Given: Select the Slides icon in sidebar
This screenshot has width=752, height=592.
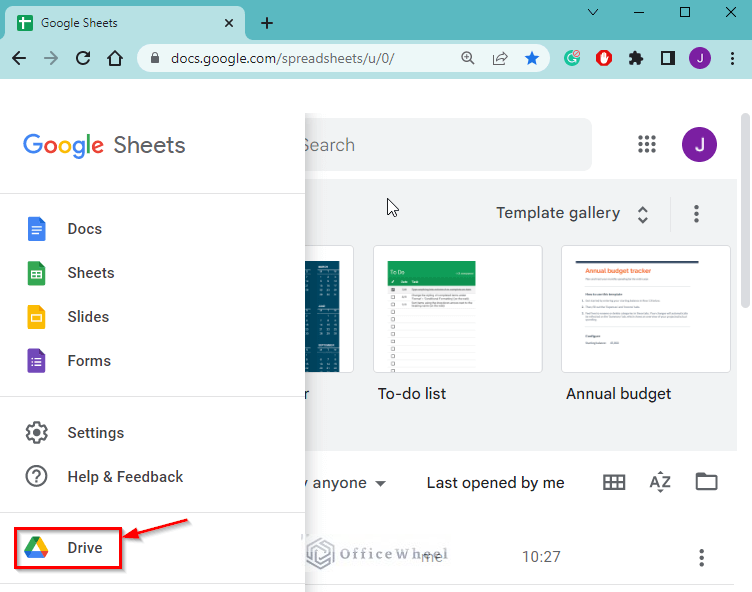Looking at the screenshot, I should pyautogui.click(x=37, y=317).
